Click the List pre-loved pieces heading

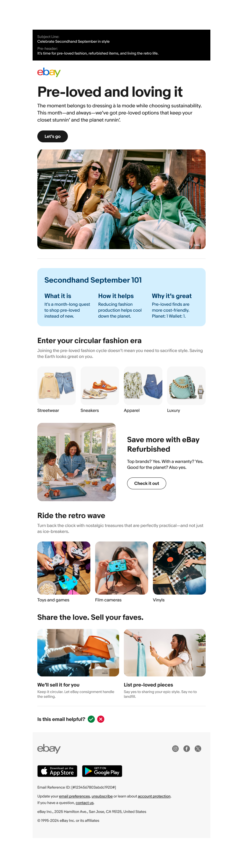pos(148,685)
